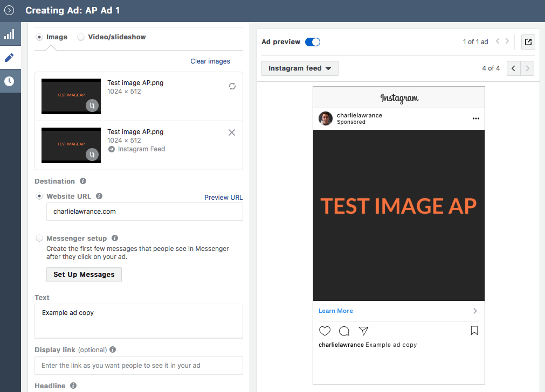Screen dimensions: 545x392
Task: Select the Video/slideshow radio option
Action: click(x=81, y=37)
